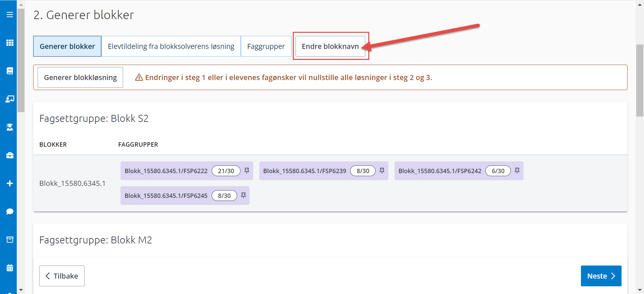Open the briefcase icon in sidebar

point(10,155)
